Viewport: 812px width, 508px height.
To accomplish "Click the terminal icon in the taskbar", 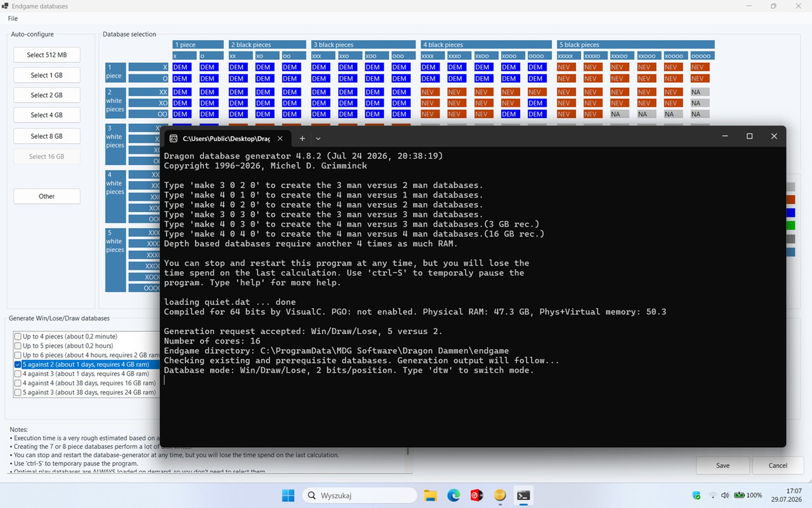I will click(x=523, y=495).
